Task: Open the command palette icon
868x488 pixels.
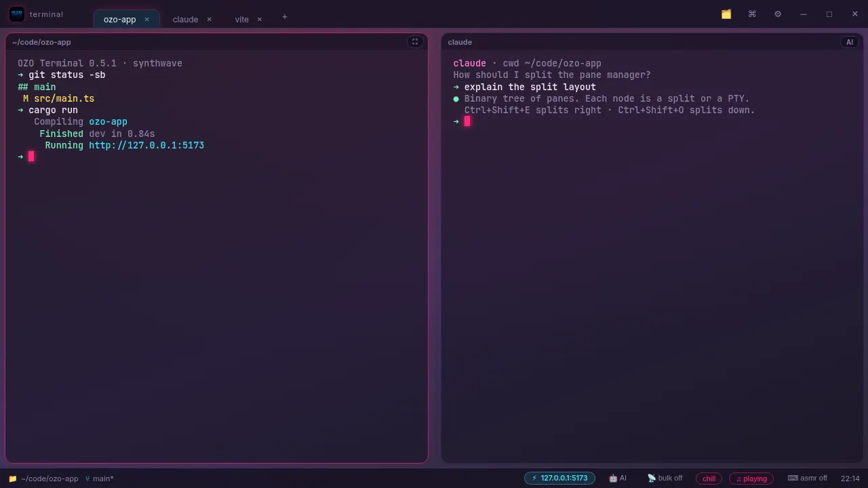Action: [752, 14]
